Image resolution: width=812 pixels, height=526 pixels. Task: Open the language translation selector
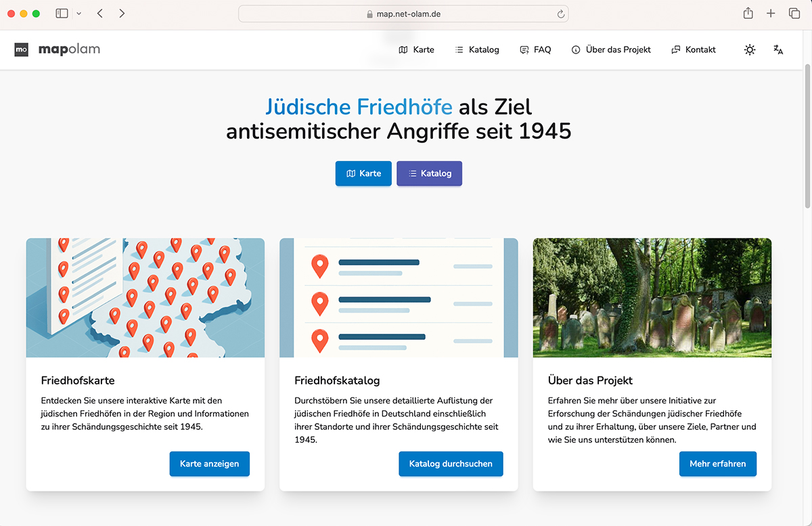(778, 49)
